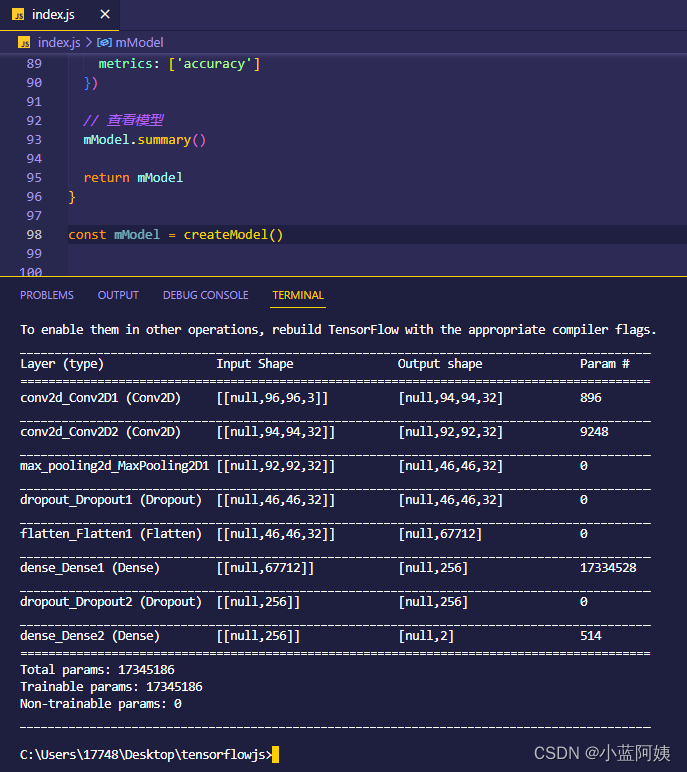This screenshot has width=687, height=772.
Task: Click the flatten_Flatten1 (Flatten) row name
Action: click(111, 534)
